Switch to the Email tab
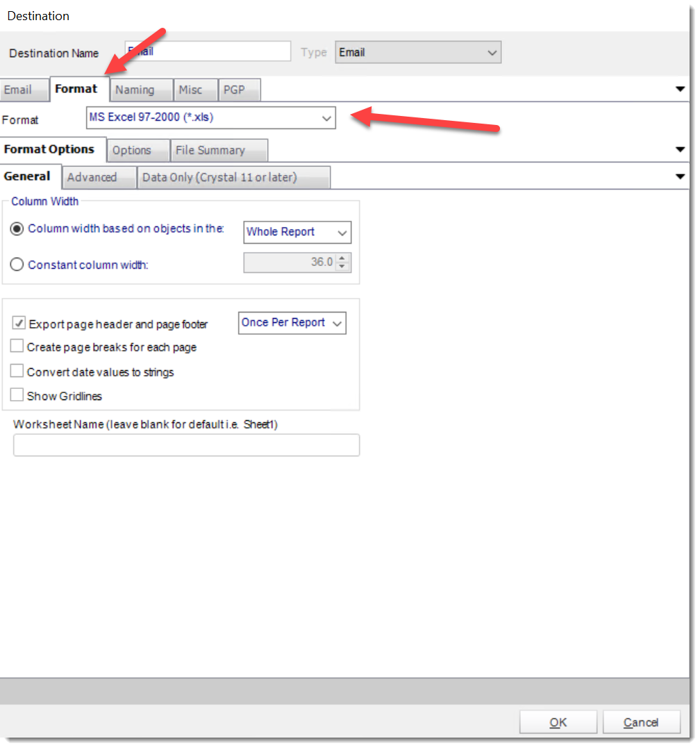 [24, 90]
